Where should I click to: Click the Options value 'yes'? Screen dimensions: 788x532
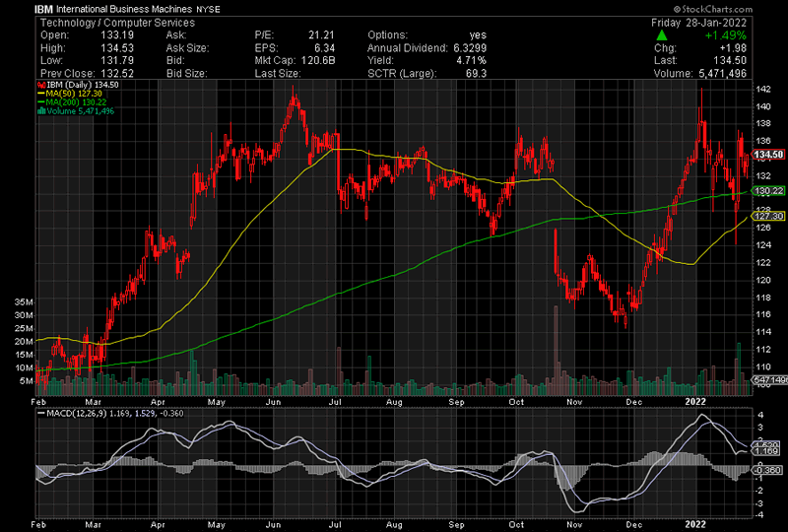(478, 35)
